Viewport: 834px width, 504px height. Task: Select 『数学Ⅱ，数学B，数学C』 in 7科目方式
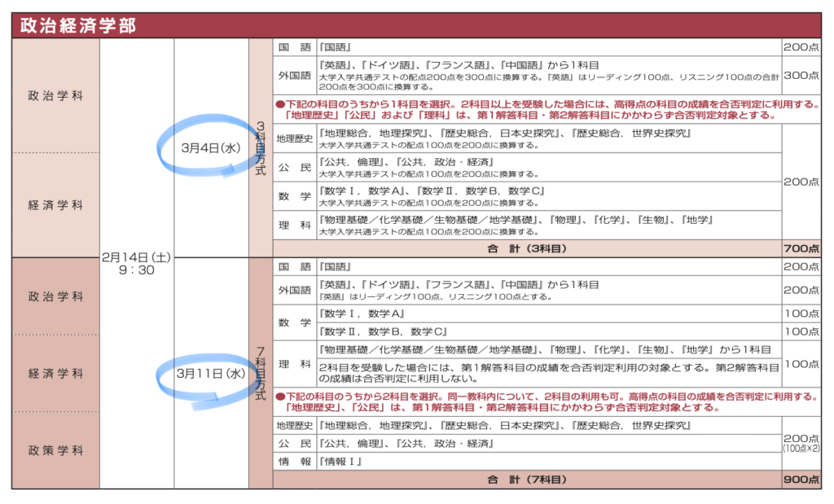(x=384, y=331)
